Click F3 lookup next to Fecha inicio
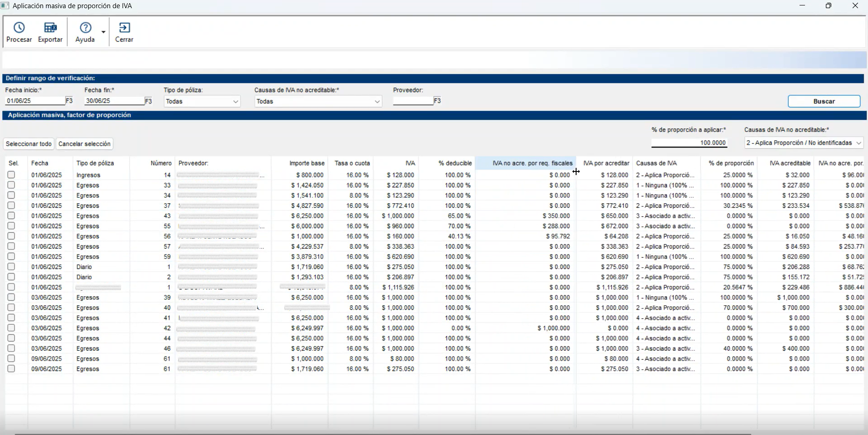 coord(69,101)
